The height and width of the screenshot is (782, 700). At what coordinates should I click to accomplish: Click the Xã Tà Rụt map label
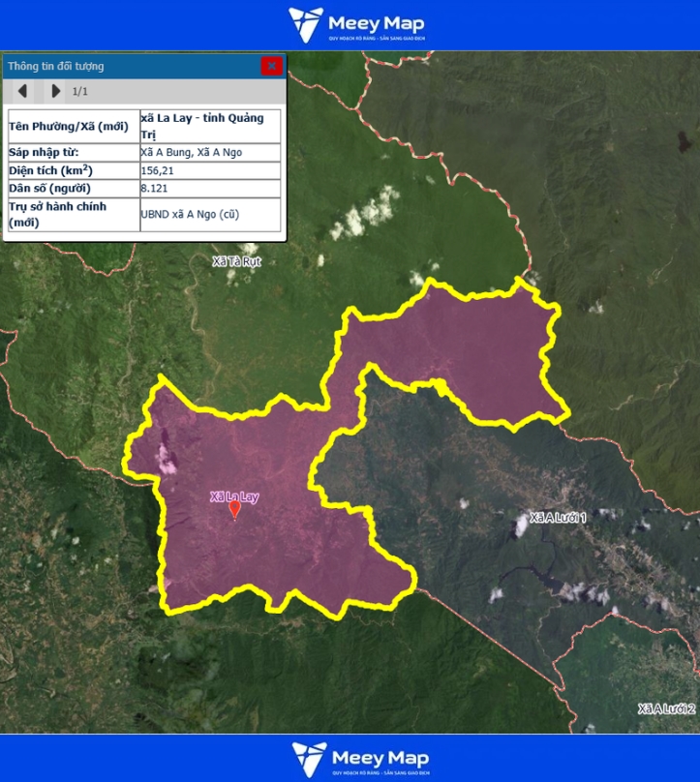click(x=237, y=261)
